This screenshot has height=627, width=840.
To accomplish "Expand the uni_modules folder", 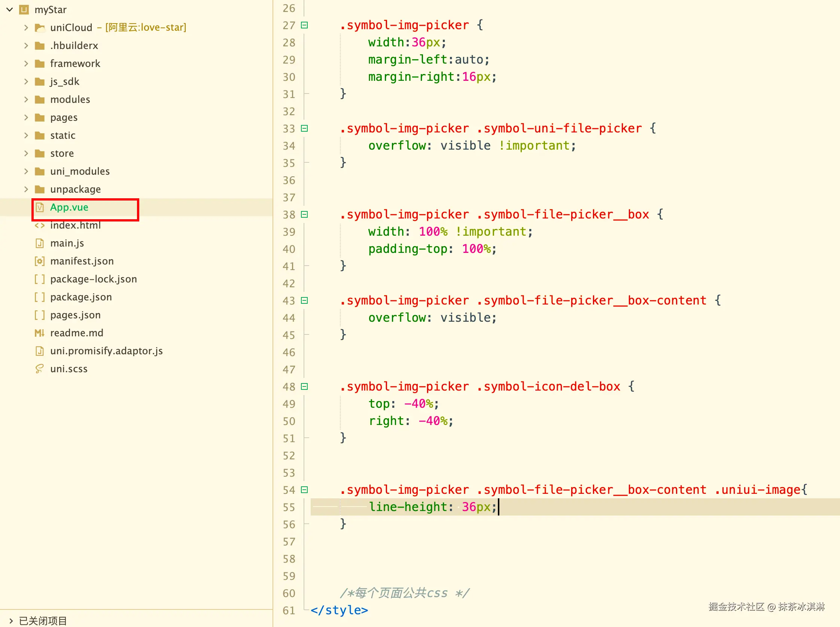I will pyautogui.click(x=26, y=172).
